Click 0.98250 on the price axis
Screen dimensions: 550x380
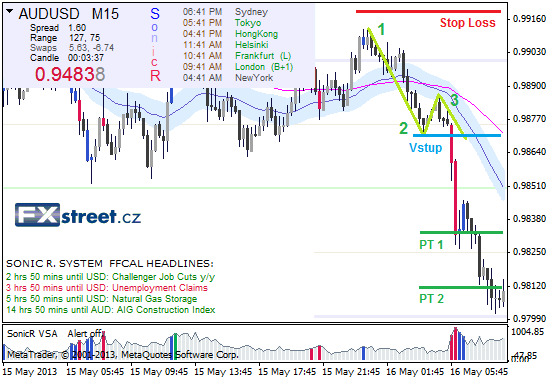click(x=529, y=252)
